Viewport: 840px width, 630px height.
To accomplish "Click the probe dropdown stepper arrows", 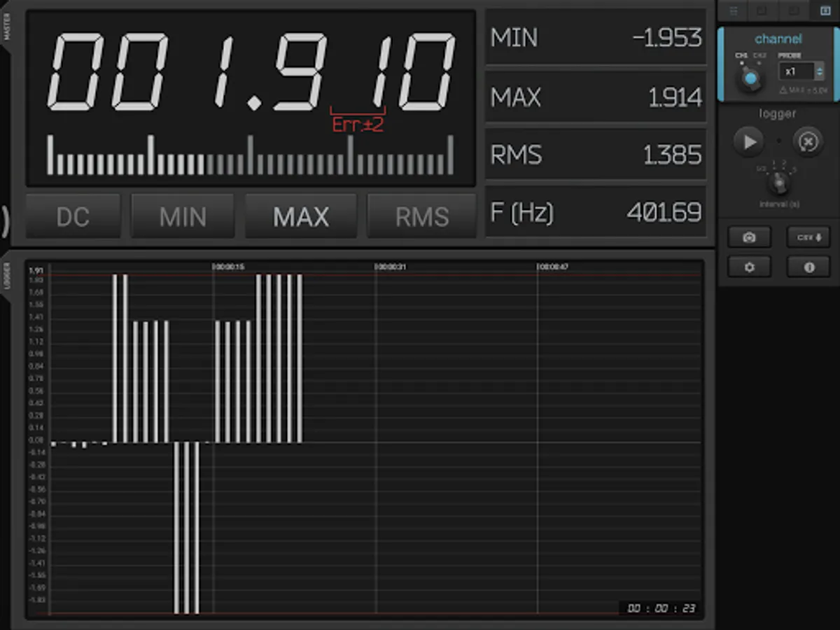I will 819,71.
